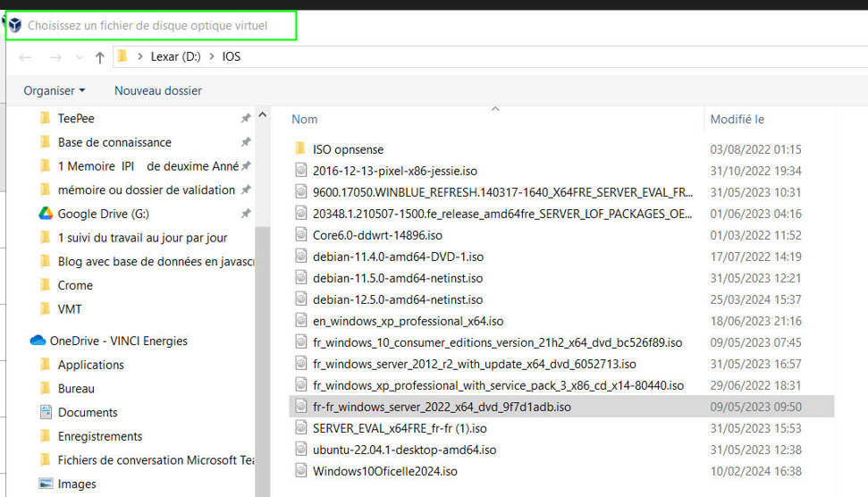The image size is (868, 497).
Task: Click the VirtualBox icon in title bar
Action: (14, 26)
